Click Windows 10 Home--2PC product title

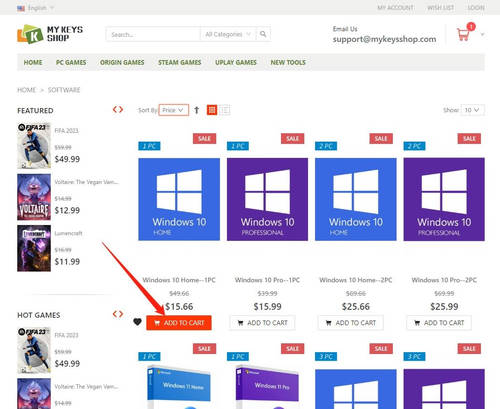point(356,280)
